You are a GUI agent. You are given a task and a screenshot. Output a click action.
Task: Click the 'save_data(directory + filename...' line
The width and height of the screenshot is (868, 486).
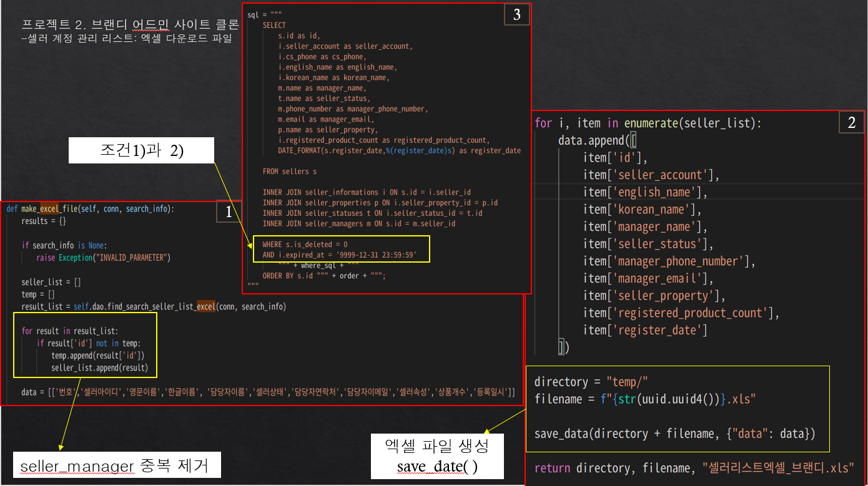[674, 434]
